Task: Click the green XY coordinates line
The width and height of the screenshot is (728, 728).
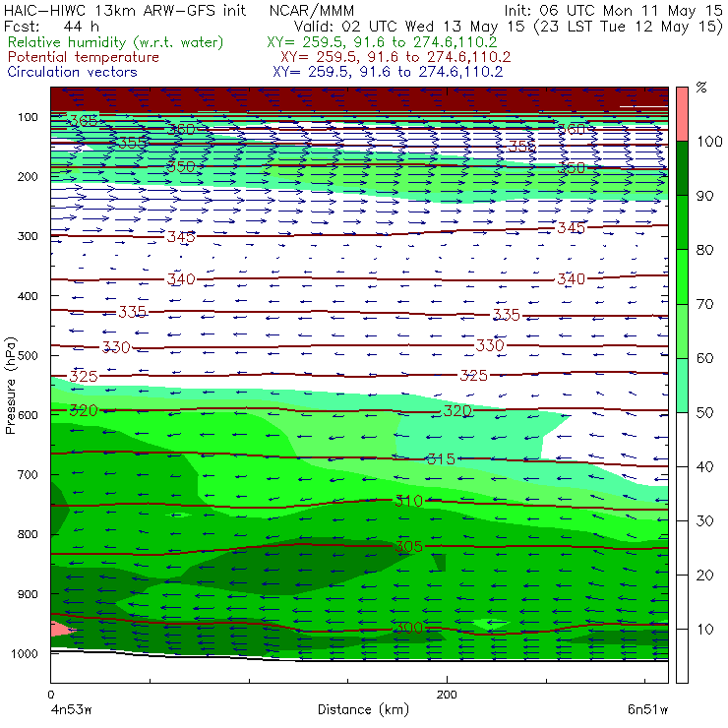Action: (x=382, y=42)
